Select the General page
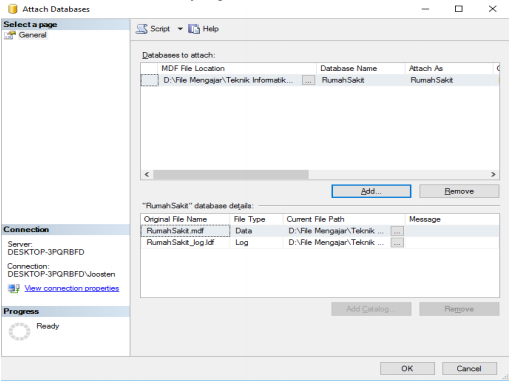516x385 pixels. pyautogui.click(x=32, y=35)
